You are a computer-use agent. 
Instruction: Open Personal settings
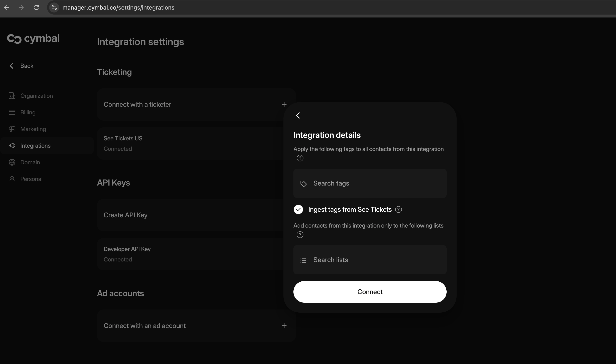click(31, 179)
